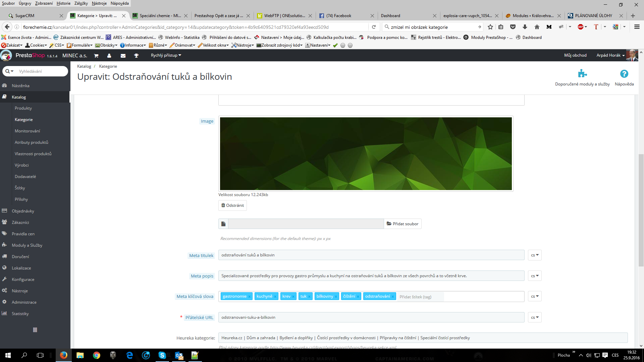644x362 pixels.
Task: Open language dropdown next to Meta titulek
Action: (535, 255)
